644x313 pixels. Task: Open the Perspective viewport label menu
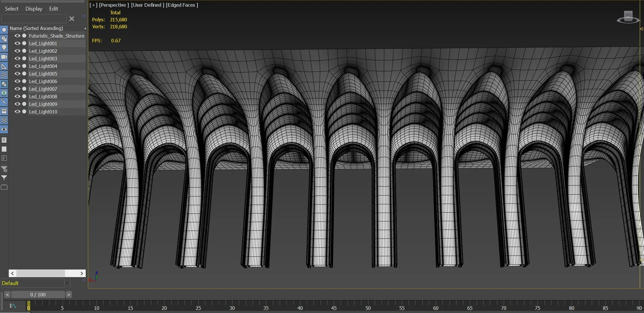point(114,5)
